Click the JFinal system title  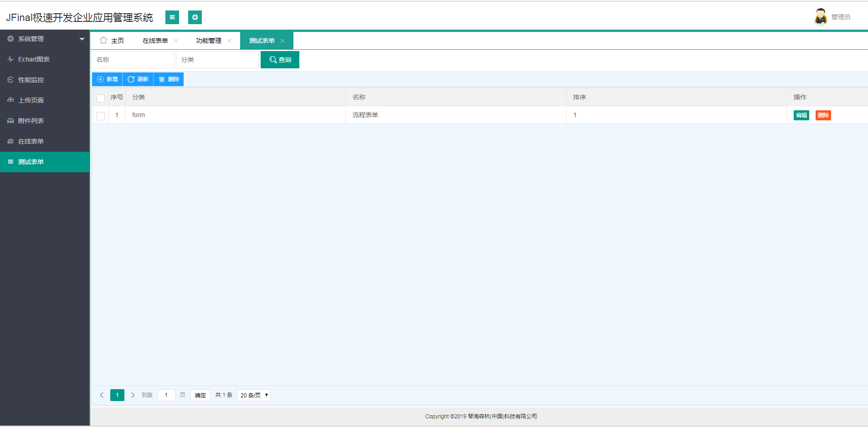pyautogui.click(x=79, y=17)
